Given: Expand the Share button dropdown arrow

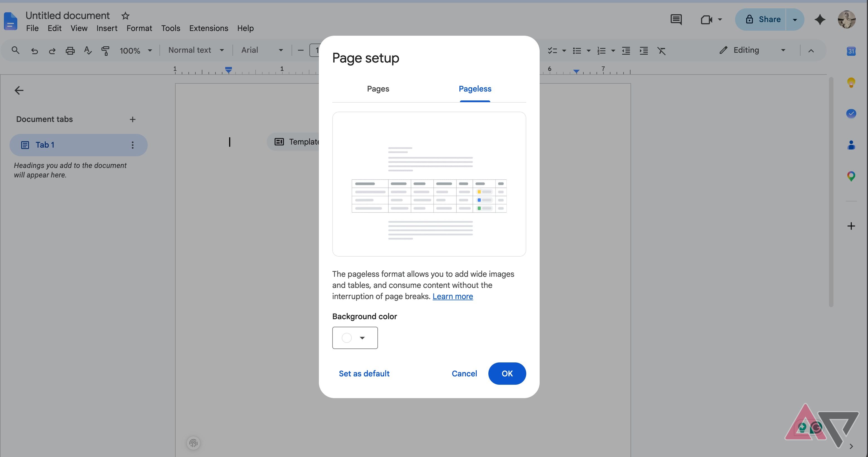Looking at the screenshot, I should [x=795, y=20].
